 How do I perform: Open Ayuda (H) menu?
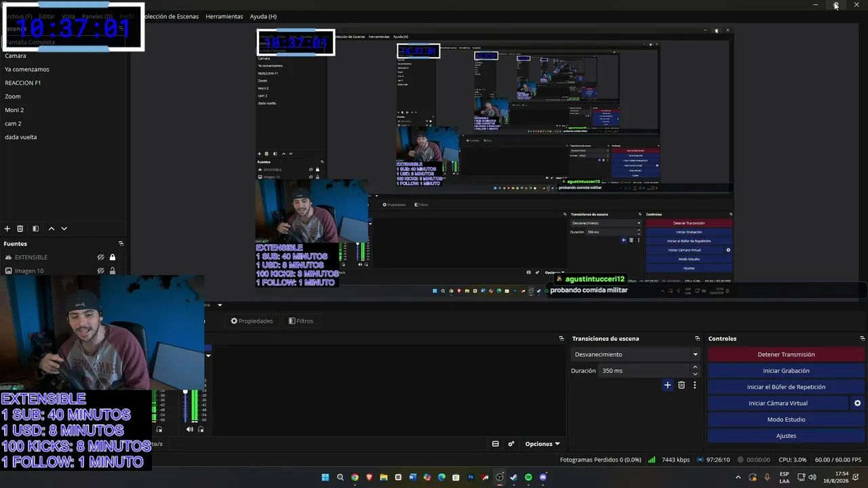tap(263, 16)
